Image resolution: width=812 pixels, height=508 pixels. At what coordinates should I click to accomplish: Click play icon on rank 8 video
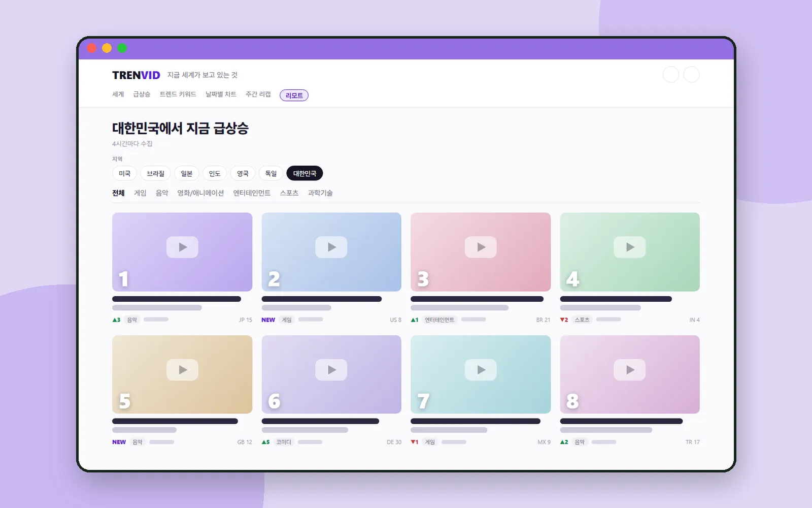(630, 370)
